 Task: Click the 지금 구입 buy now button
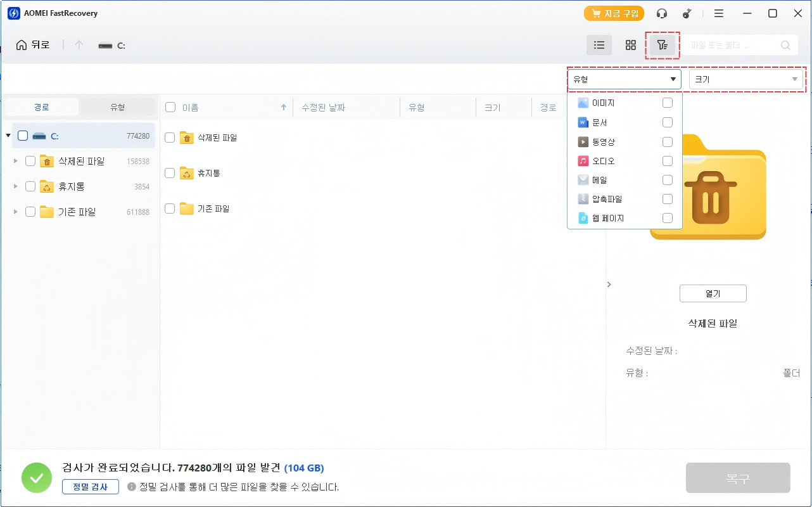[x=614, y=13]
